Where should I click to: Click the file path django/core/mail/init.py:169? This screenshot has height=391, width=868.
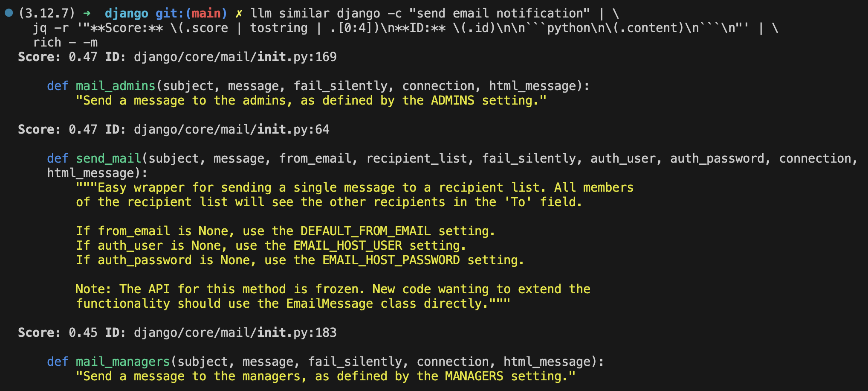click(235, 57)
